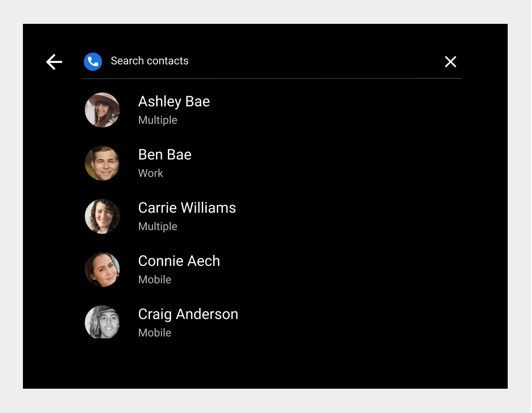The height and width of the screenshot is (413, 532).
Task: Open the contact Ben Bae
Action: click(165, 155)
